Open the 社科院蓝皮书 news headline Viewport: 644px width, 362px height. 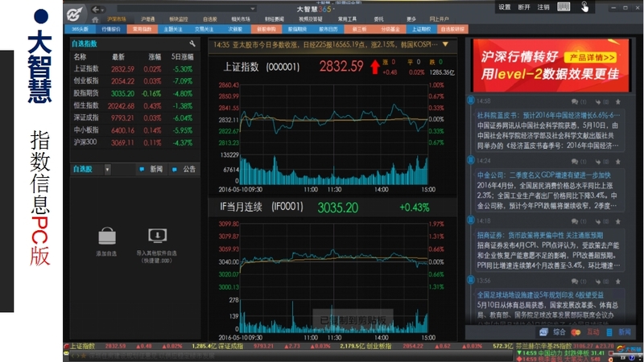point(548,115)
